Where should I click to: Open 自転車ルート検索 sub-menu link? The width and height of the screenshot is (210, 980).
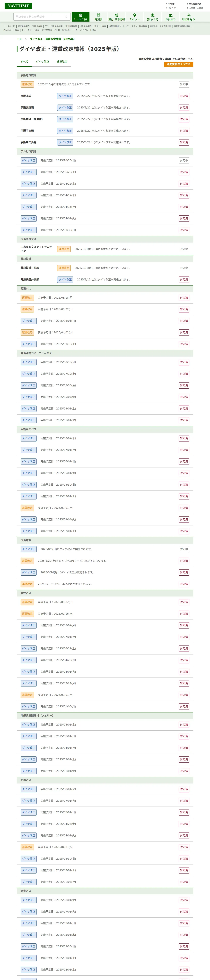11,30
